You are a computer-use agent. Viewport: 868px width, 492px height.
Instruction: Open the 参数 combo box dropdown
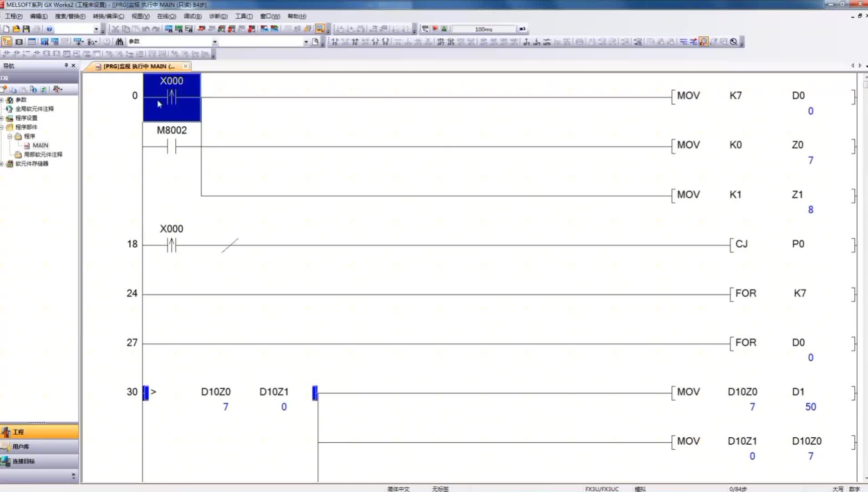click(214, 42)
